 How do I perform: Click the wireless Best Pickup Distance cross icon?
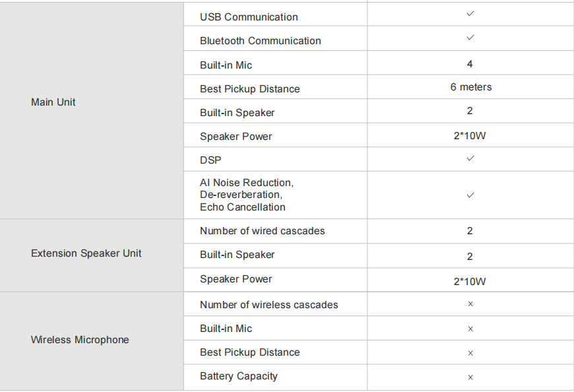470,353
